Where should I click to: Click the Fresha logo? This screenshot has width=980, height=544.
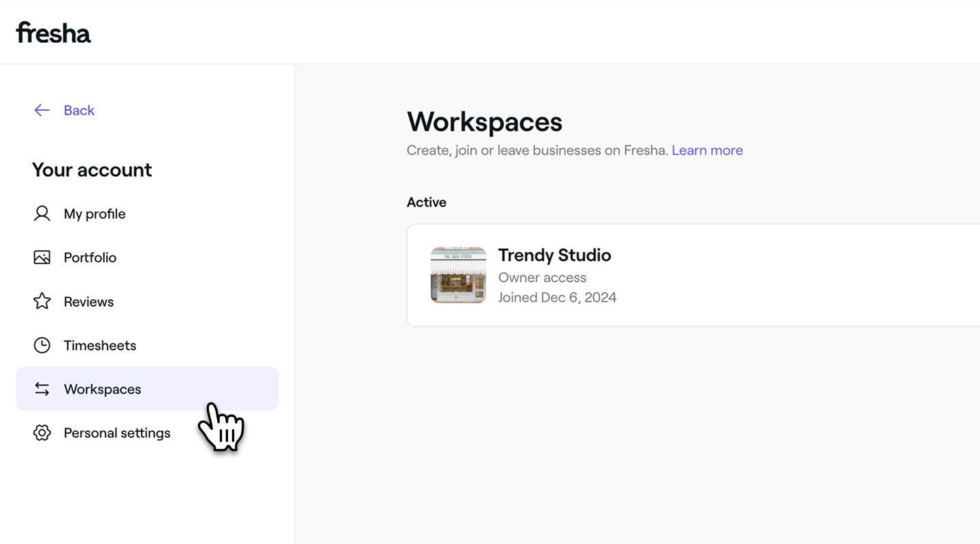53,32
